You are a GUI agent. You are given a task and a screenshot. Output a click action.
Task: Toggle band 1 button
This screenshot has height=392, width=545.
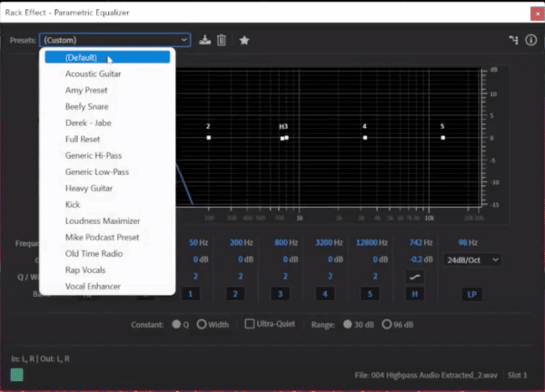pos(190,294)
